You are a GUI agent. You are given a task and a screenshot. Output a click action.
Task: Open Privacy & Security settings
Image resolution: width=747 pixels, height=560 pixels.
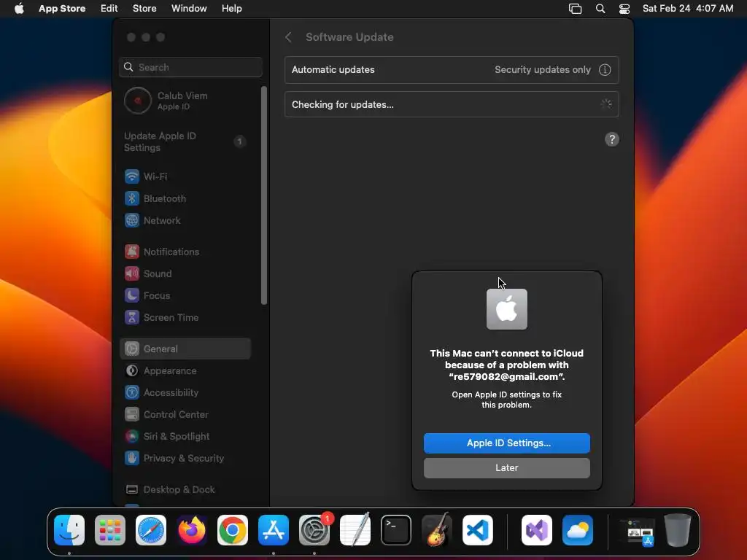pyautogui.click(x=185, y=459)
